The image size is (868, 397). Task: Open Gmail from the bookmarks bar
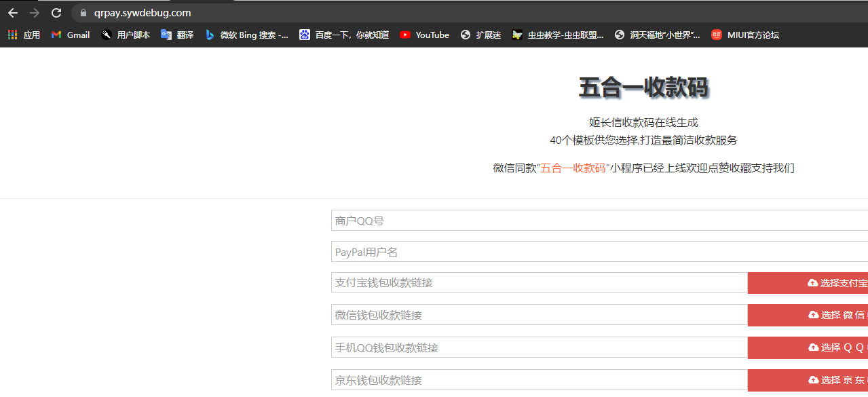[x=69, y=35]
